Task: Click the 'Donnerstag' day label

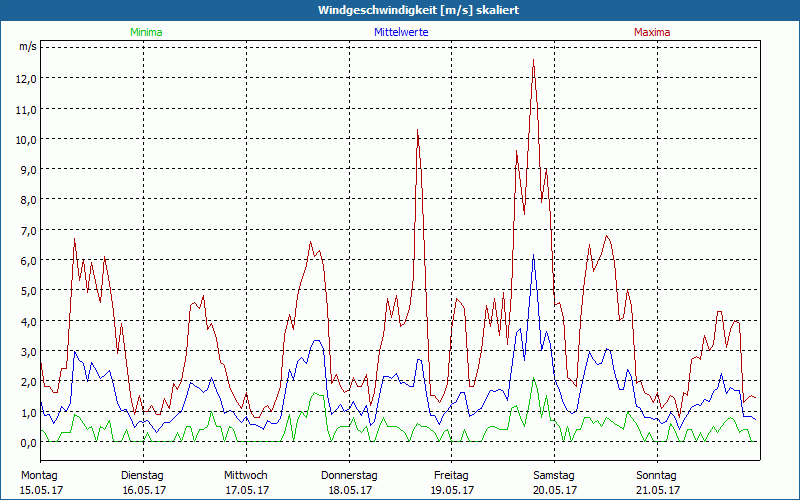Action: [x=349, y=476]
